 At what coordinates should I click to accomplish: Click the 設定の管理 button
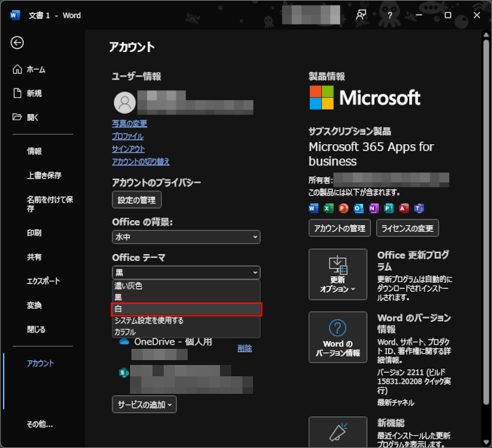[137, 200]
